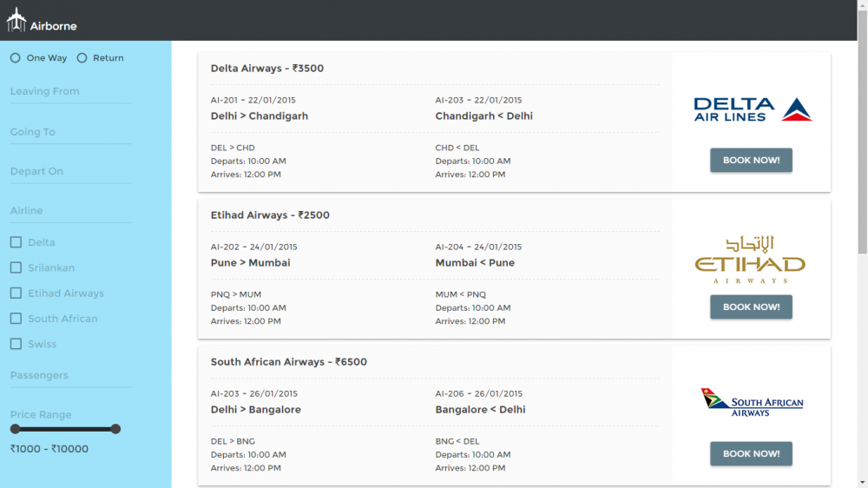Open the Depart On date picker
Viewport: 868px width, 488px height.
tap(70, 172)
